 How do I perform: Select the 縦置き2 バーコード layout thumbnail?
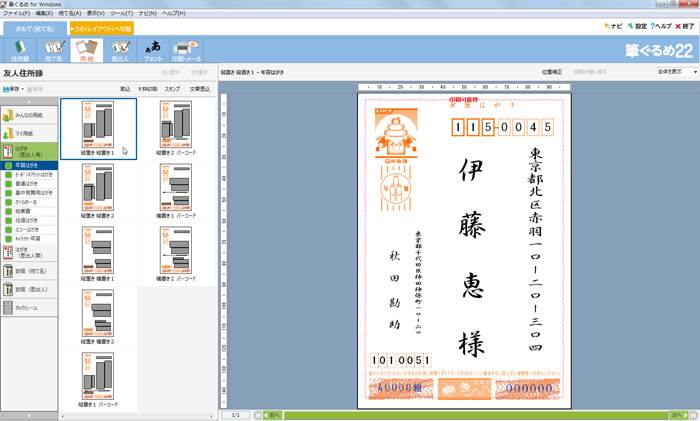tap(175, 128)
